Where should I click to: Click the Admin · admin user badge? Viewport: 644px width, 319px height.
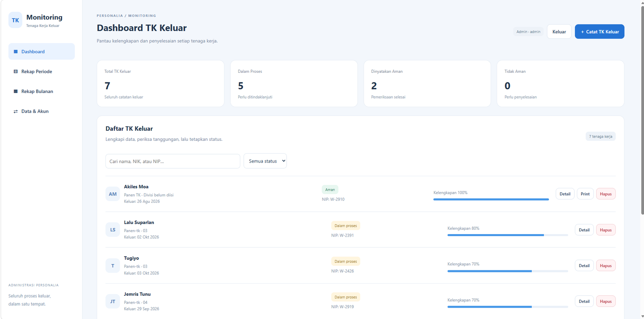tap(528, 31)
